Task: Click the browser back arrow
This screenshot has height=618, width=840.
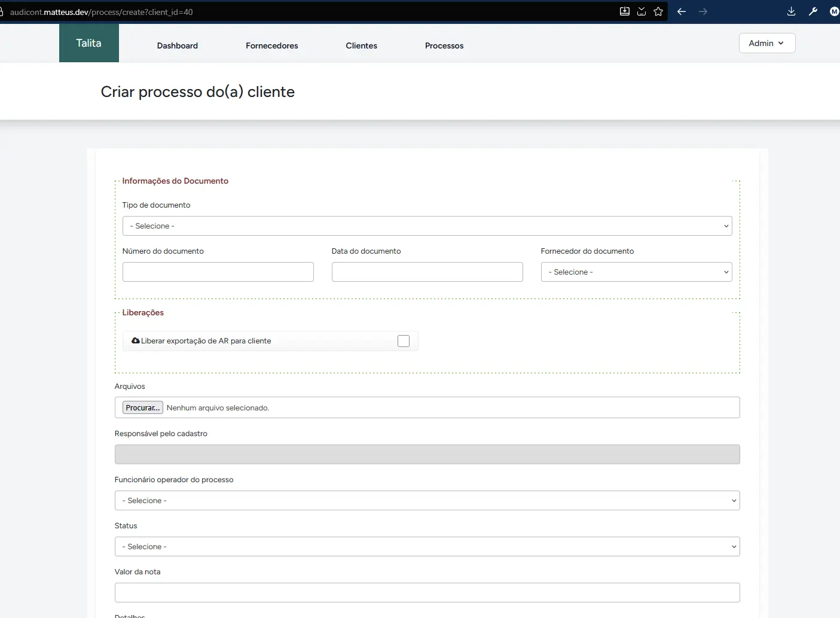Action: [682, 11]
